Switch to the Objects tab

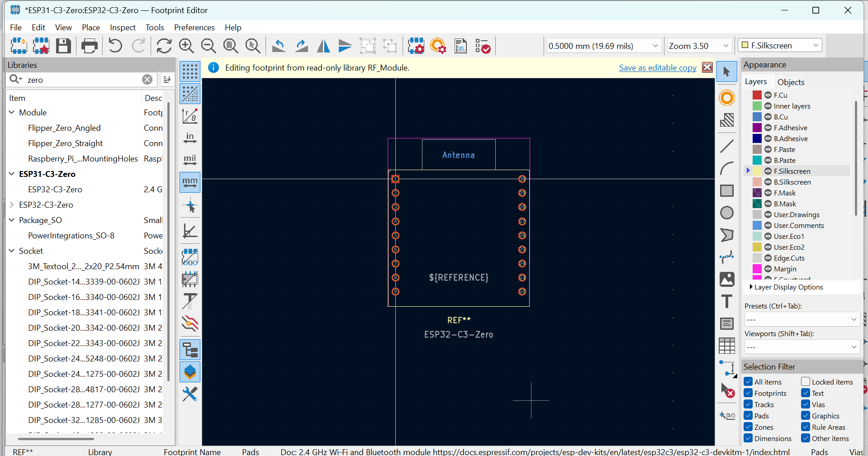tap(791, 82)
